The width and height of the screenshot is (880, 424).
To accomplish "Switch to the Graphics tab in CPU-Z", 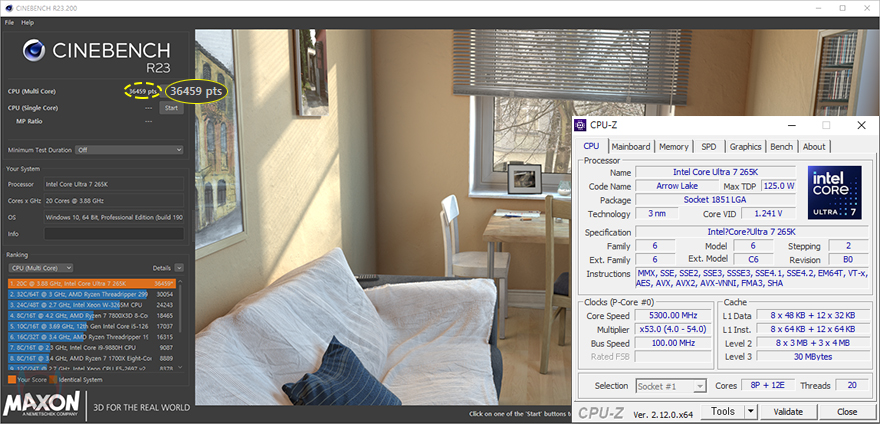I will click(x=745, y=147).
